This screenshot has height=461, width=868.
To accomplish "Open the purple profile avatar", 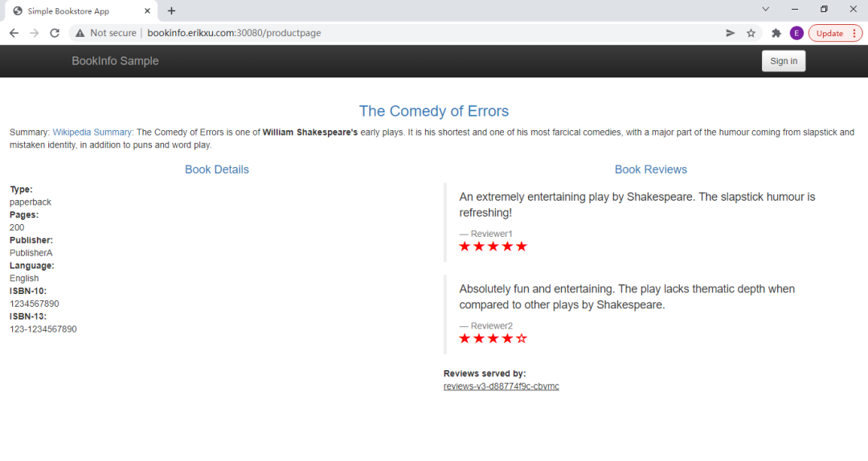I will [796, 33].
